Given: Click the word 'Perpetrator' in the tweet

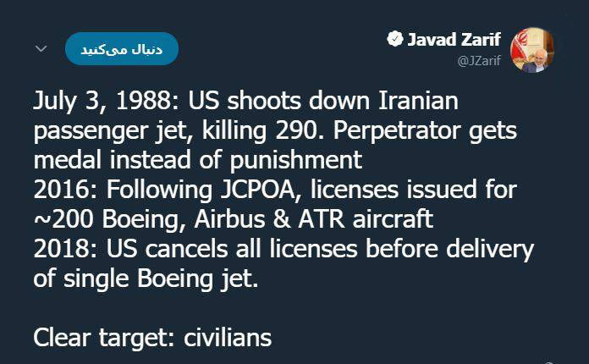Looking at the screenshot, I should 397,131.
